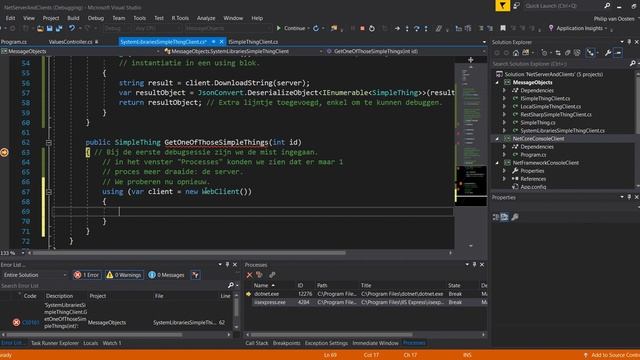
Task: Pin the Solution Explorer panel
Action: (x=629, y=42)
